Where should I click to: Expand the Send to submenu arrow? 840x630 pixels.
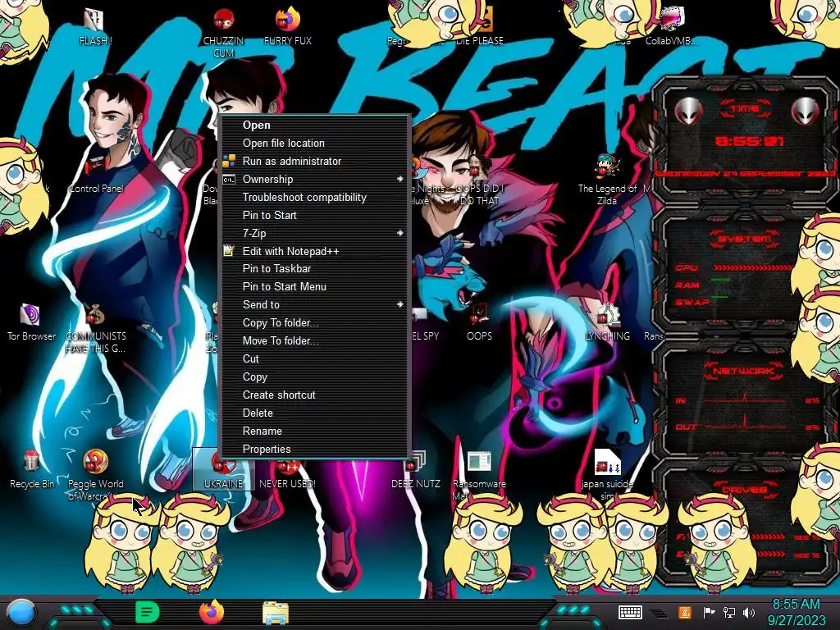click(x=399, y=304)
